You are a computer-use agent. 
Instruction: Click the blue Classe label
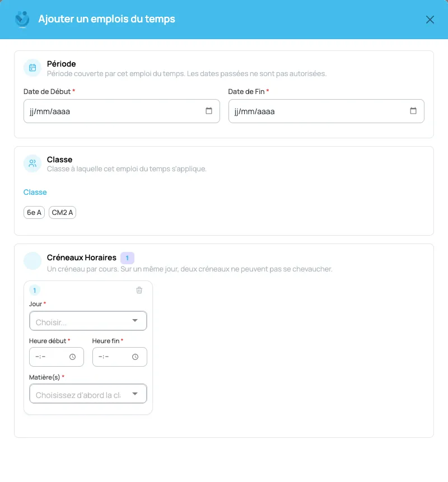click(x=35, y=192)
